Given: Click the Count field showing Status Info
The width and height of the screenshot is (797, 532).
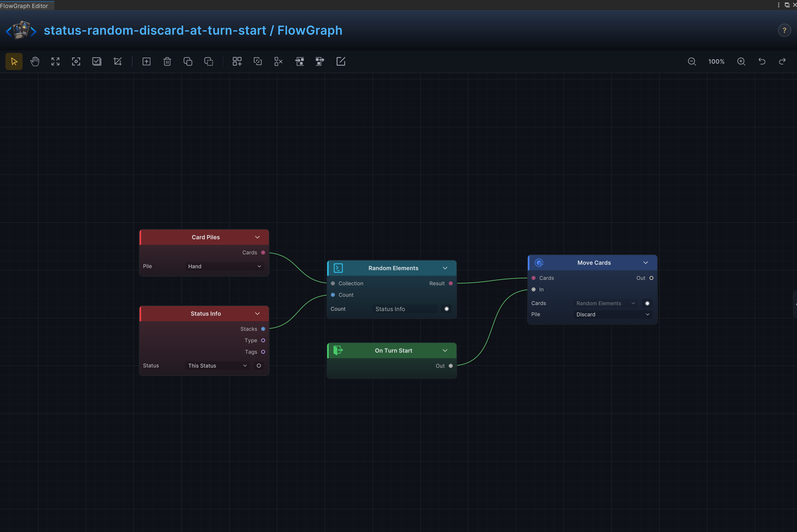Looking at the screenshot, I should [x=405, y=309].
